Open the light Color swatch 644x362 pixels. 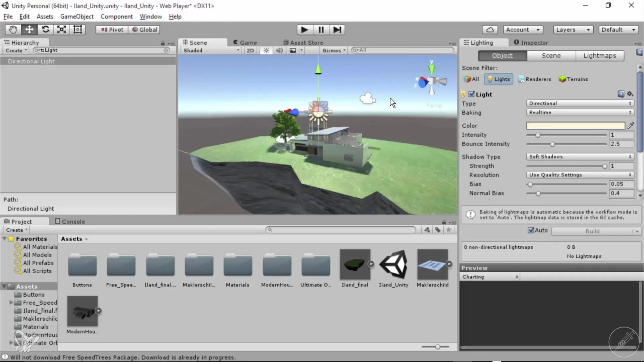576,126
